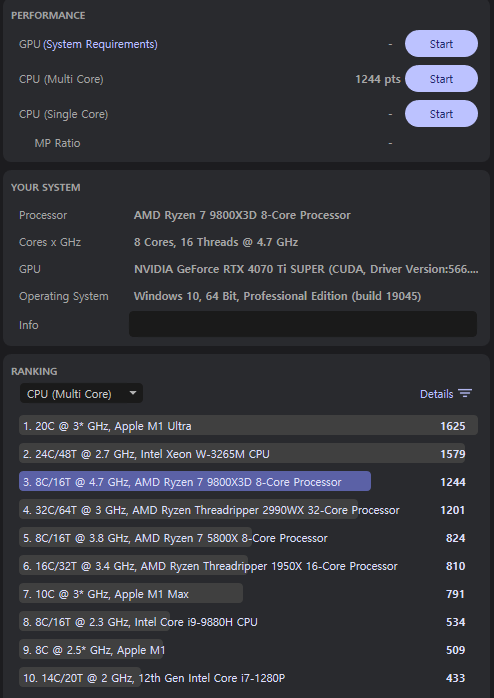
Task: Select the Intel Core i7-1280P ranking entry
Action: tap(243, 678)
